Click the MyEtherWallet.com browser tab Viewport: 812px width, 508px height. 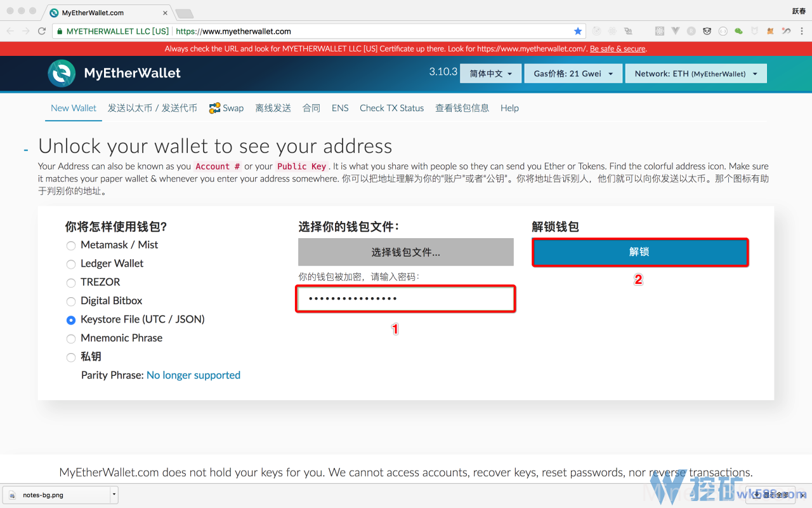(x=107, y=13)
